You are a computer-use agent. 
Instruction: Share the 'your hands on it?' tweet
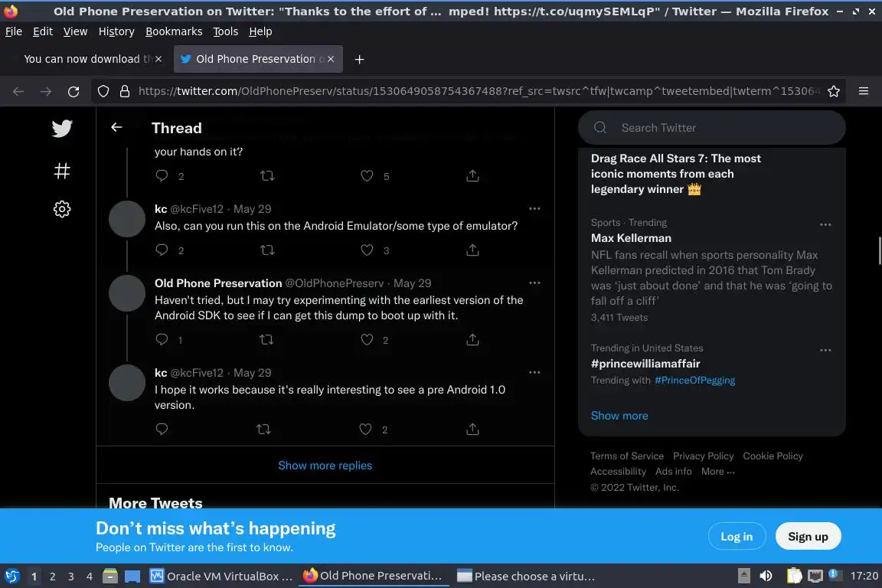click(472, 175)
